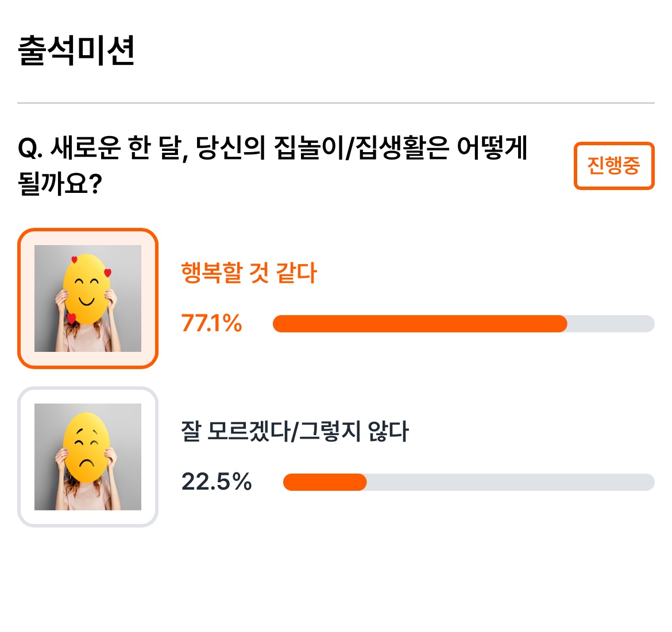The height and width of the screenshot is (632, 672).
Task: Click the gray remainder of the 22.5% bar
Action: pos(511,482)
